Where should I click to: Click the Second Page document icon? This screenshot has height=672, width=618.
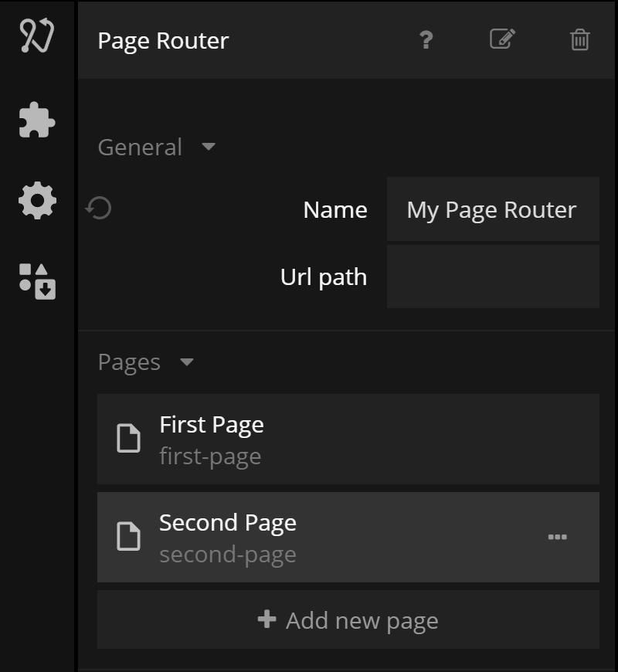click(128, 537)
